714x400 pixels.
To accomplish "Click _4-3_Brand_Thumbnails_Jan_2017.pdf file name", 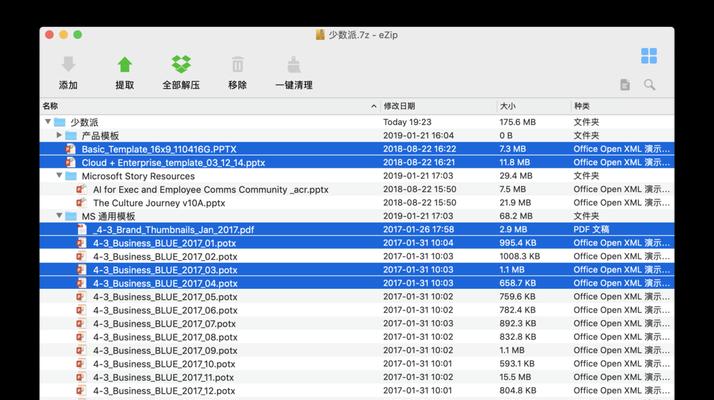I will click(173, 230).
